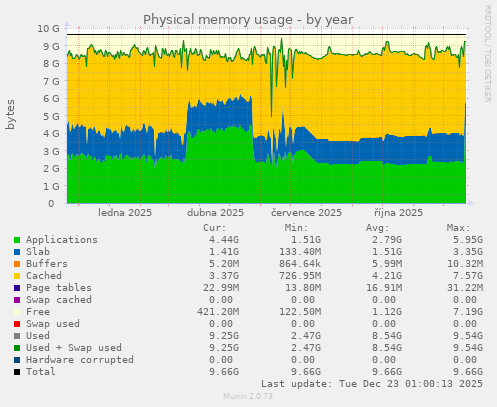Click the yellow Cached legend swatch
The image size is (497, 407).
[x=17, y=276]
